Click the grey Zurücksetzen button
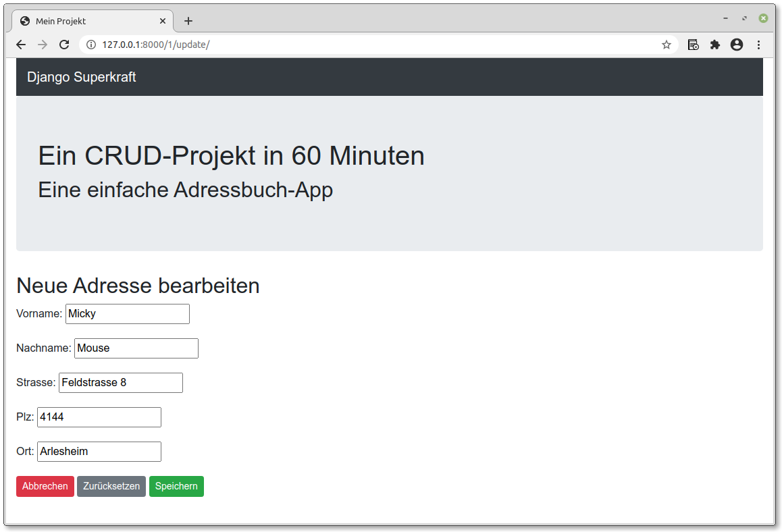The width and height of the screenshot is (782, 532). pos(111,486)
